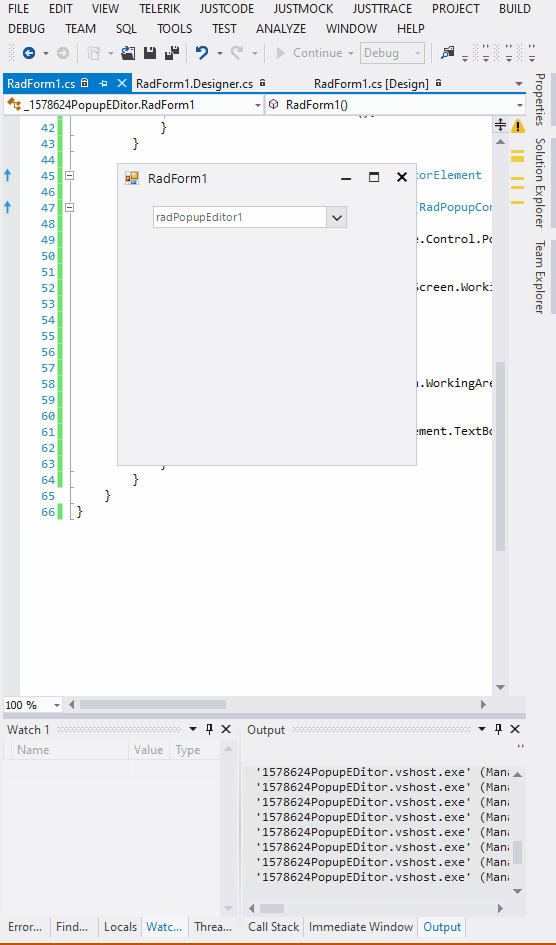Switch to RadForm1.Designer.cs tab
556x945 pixels.
200,84
